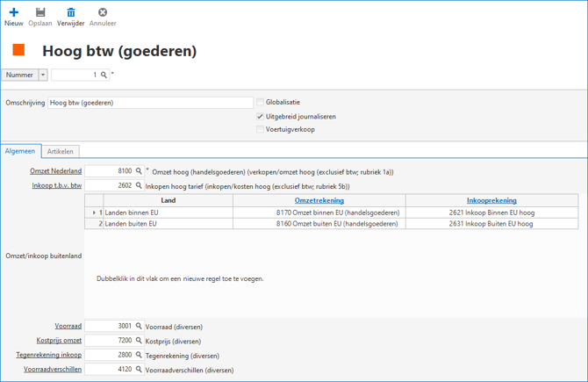Click the Verwijder trash icon
The image size is (588, 382).
point(71,12)
